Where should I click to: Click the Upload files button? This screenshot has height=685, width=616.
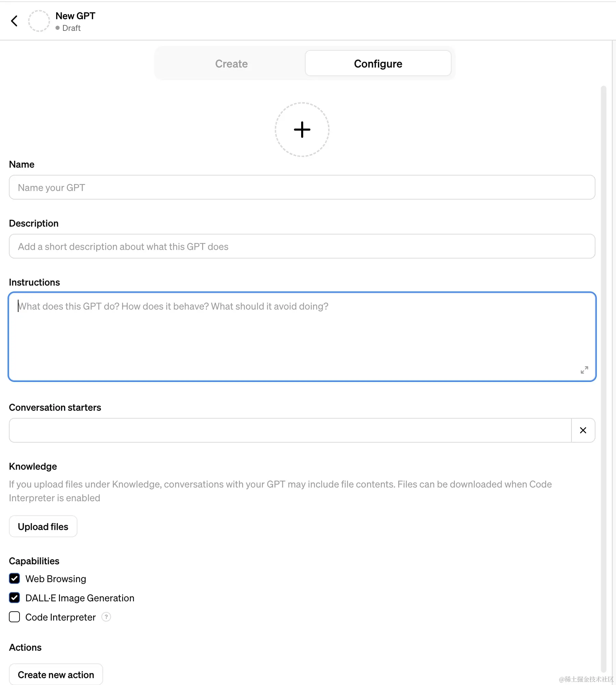coord(43,527)
